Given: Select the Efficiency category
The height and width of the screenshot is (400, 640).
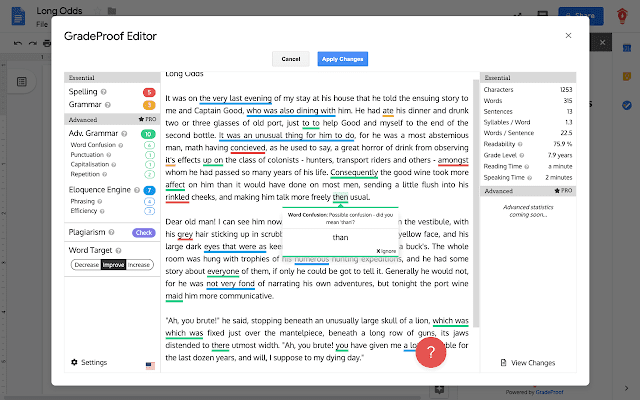Looking at the screenshot, I should point(84,211).
